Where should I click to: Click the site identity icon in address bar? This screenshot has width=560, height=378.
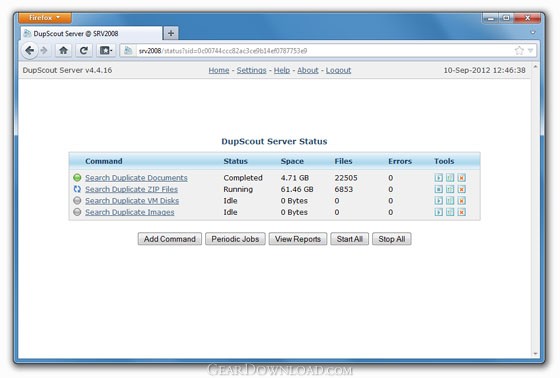tap(128, 51)
